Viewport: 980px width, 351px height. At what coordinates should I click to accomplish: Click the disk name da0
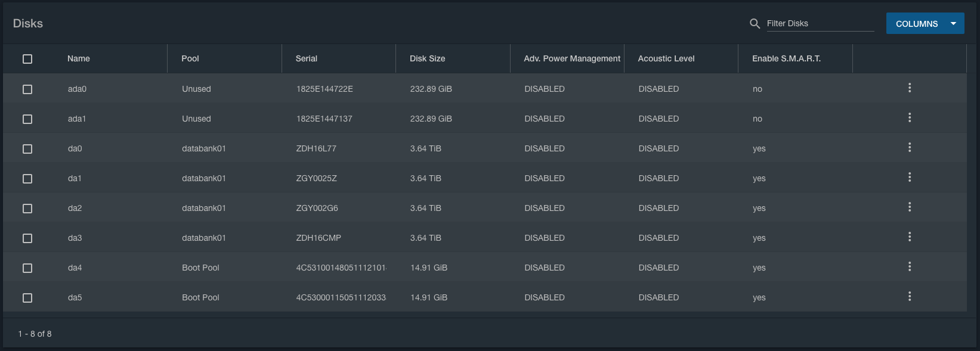coord(75,148)
